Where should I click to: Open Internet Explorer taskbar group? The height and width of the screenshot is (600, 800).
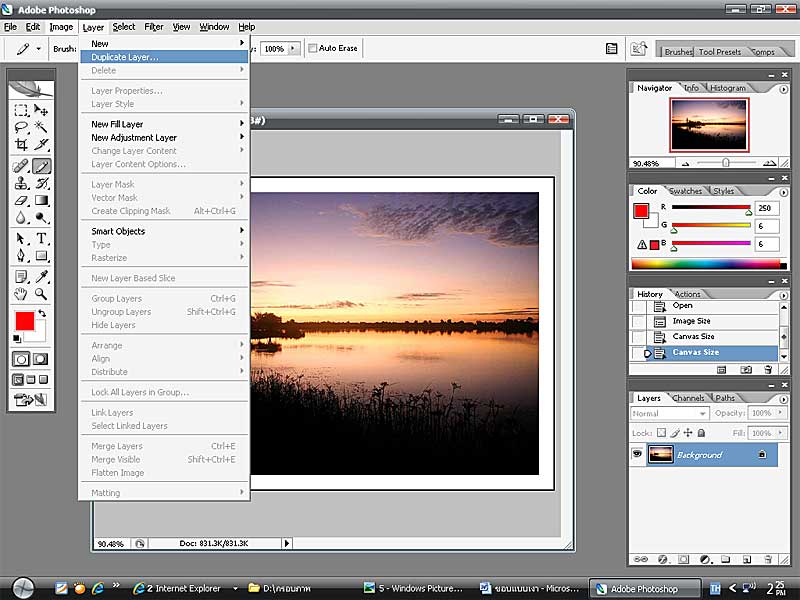click(x=185, y=588)
